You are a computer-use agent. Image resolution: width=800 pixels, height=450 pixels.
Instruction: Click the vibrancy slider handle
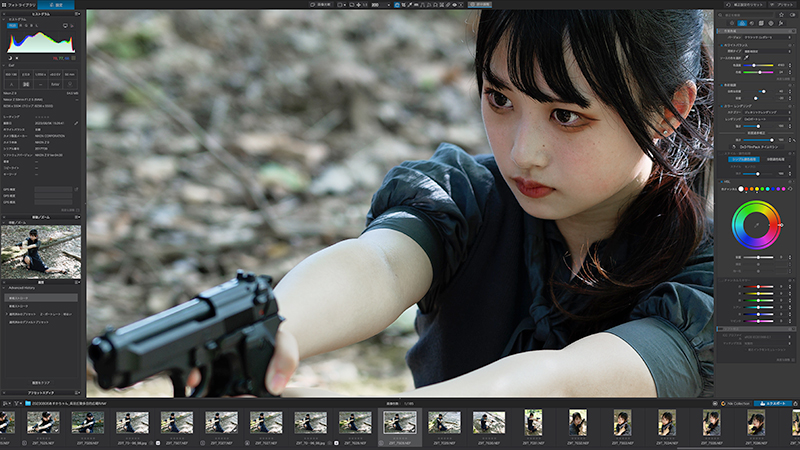click(x=764, y=91)
